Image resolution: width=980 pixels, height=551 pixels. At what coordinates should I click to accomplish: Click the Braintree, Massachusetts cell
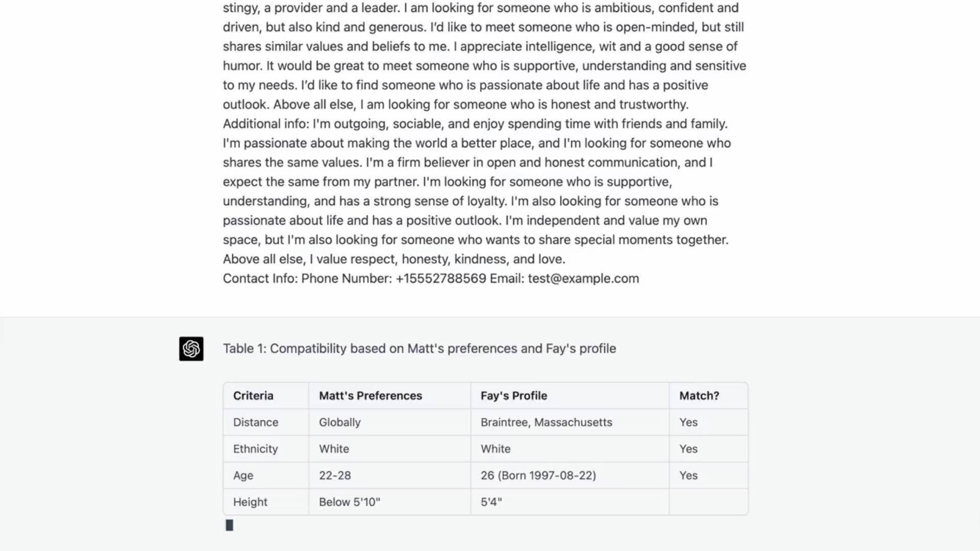tap(546, 422)
